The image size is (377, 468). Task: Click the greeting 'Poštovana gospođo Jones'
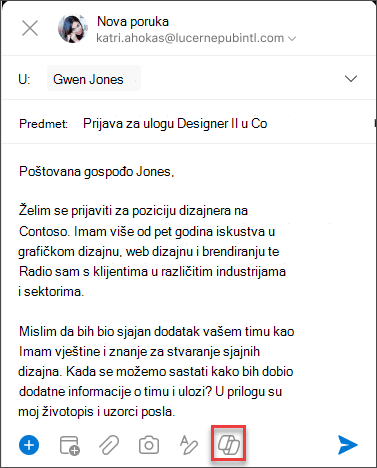pos(97,172)
